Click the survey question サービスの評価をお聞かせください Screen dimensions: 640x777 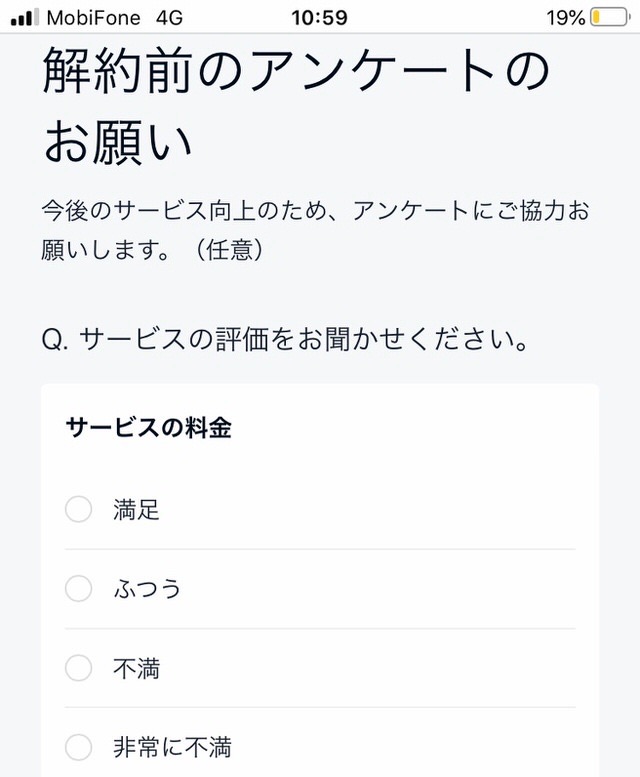click(285, 339)
